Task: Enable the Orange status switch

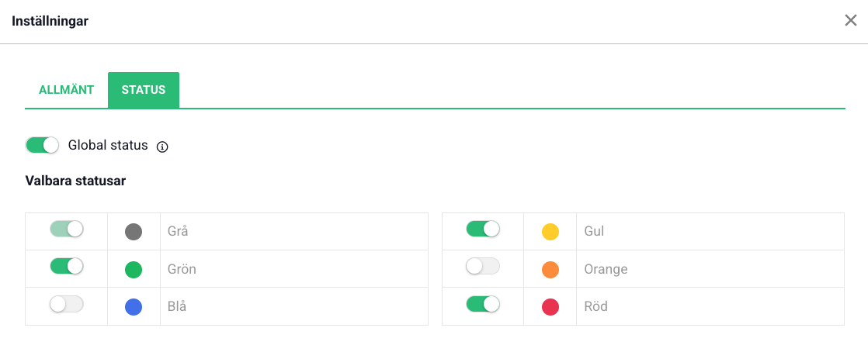Action: click(x=483, y=266)
